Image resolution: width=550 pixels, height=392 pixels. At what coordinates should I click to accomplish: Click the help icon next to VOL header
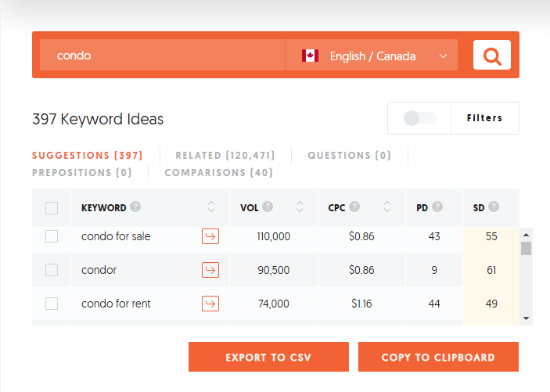click(268, 207)
